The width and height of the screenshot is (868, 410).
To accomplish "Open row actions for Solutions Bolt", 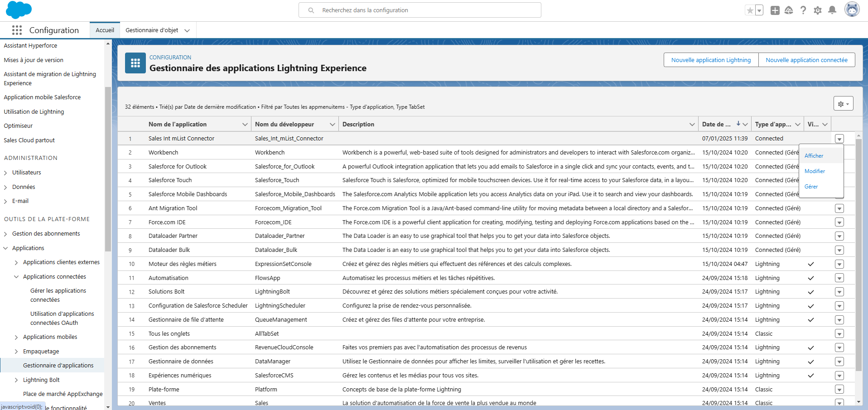I will (839, 292).
